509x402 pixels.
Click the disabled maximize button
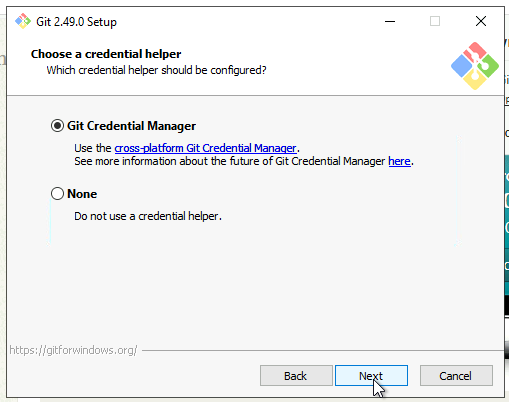pyautogui.click(x=435, y=22)
